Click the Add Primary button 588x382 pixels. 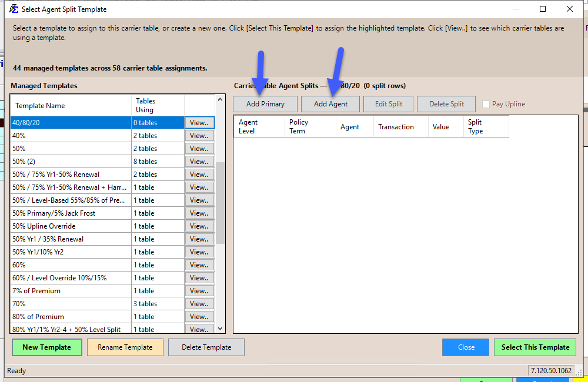tap(265, 104)
